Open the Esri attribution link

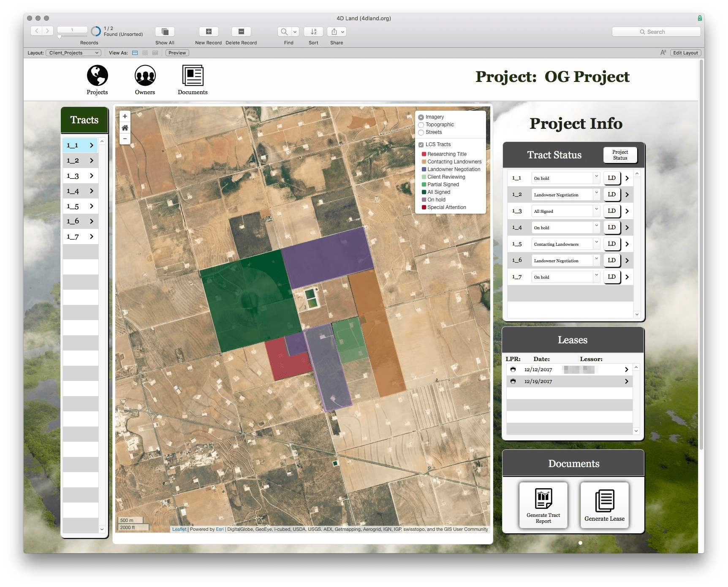220,529
